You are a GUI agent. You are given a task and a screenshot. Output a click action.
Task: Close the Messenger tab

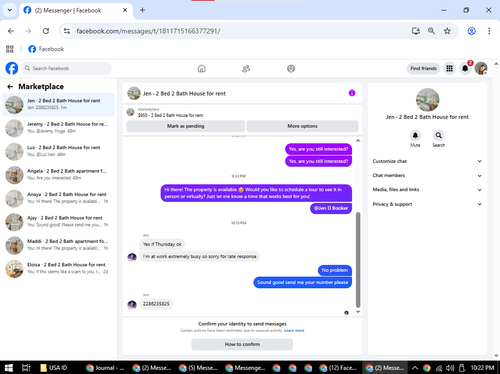point(125,10)
